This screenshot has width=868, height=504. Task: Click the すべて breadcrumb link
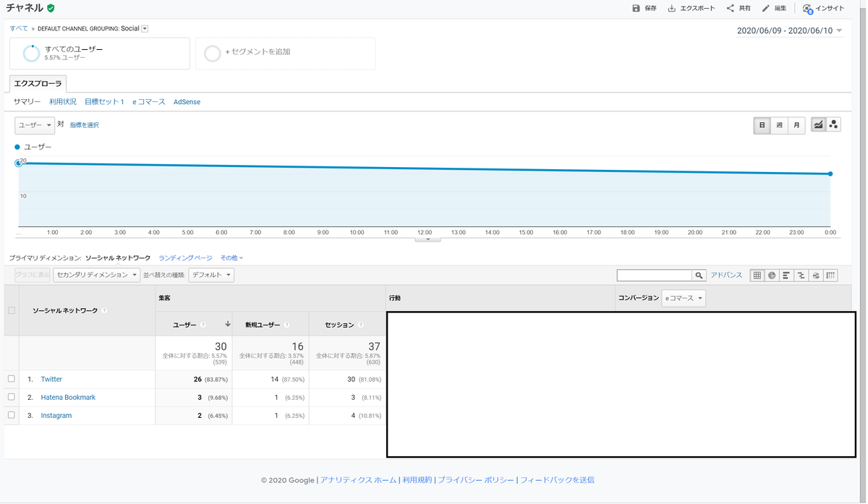click(19, 28)
